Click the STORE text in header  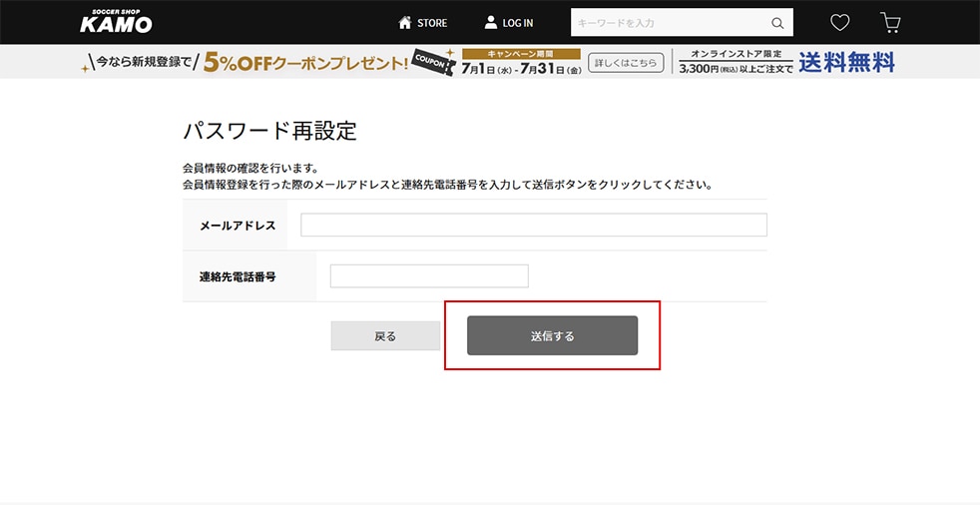click(432, 23)
